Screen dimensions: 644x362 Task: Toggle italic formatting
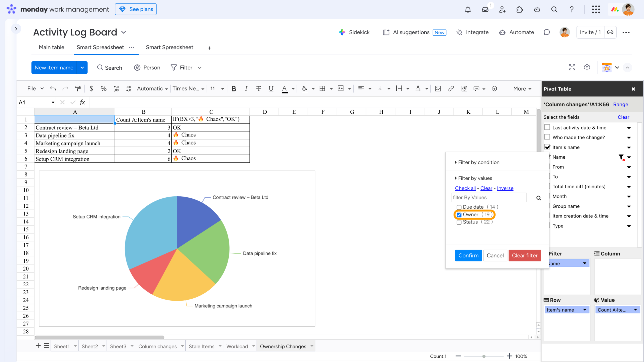pos(246,88)
